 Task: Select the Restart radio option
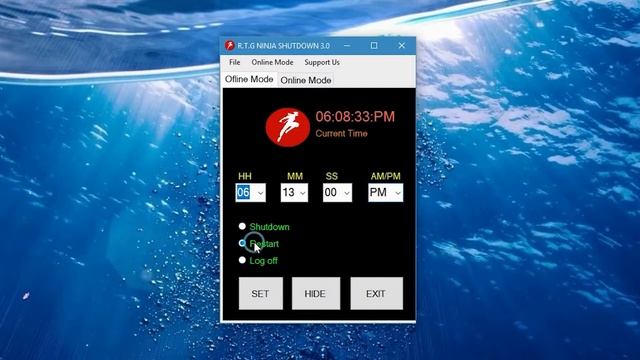(x=242, y=243)
